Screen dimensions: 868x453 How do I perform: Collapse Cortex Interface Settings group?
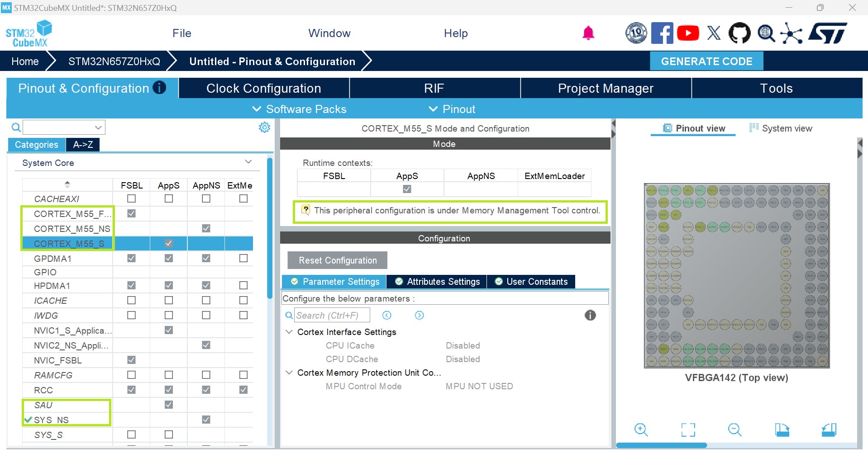click(289, 332)
